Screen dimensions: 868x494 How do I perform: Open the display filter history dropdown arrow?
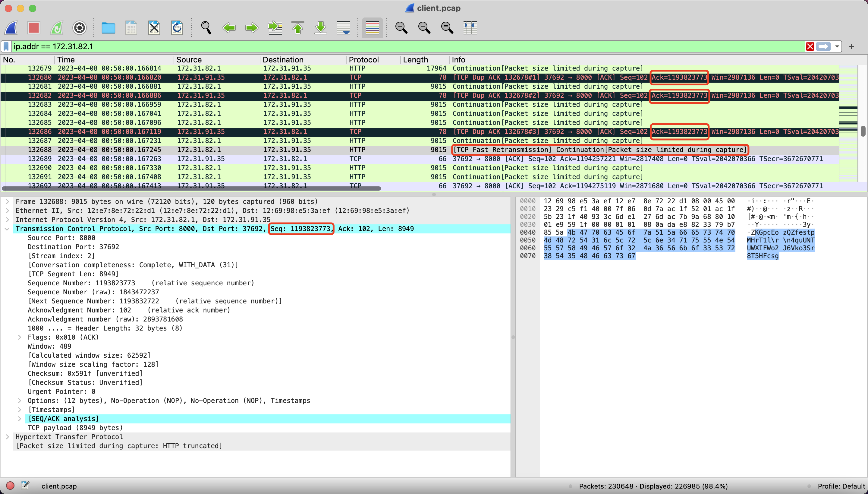tap(837, 46)
